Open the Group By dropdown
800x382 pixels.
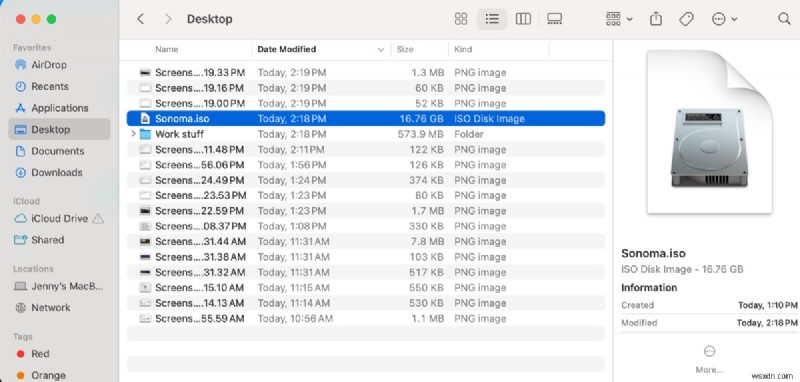tap(619, 19)
